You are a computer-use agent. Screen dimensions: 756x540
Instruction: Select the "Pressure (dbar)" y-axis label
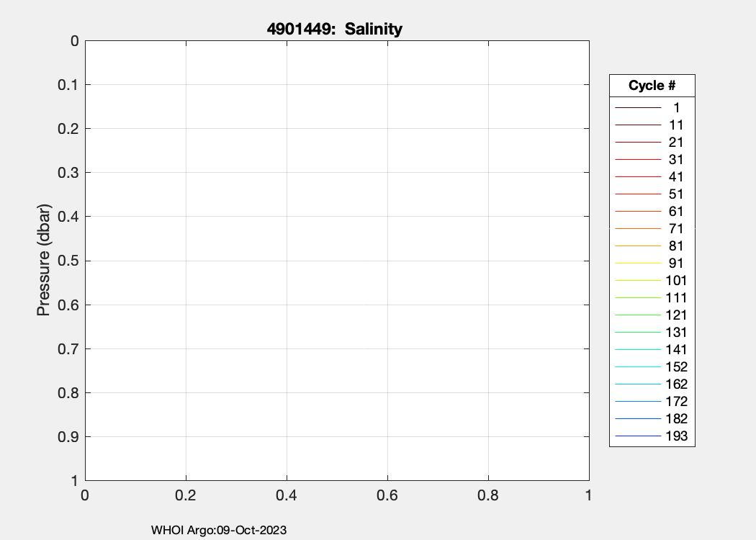click(44, 261)
